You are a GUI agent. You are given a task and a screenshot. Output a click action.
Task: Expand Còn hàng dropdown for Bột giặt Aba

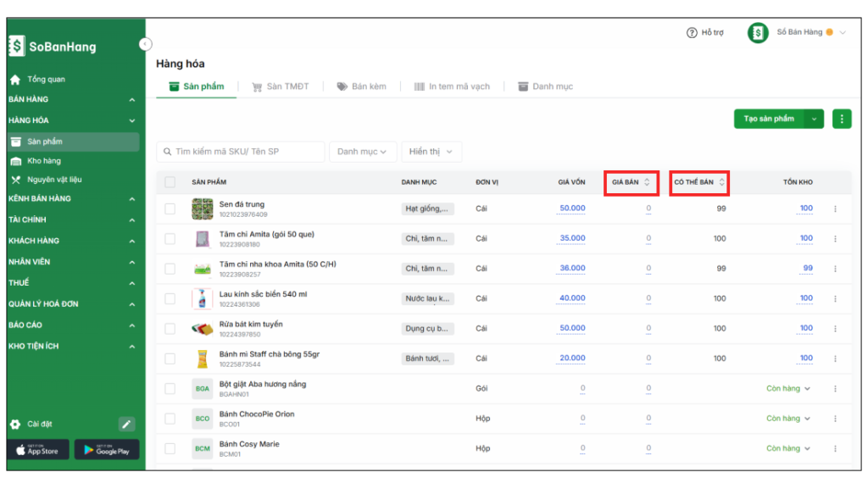point(788,389)
